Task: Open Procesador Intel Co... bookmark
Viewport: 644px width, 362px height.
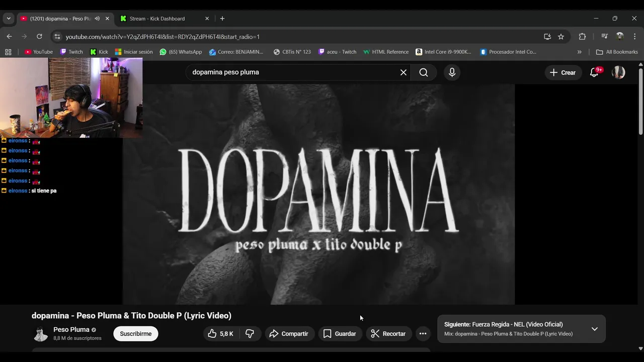Action: pyautogui.click(x=508, y=52)
